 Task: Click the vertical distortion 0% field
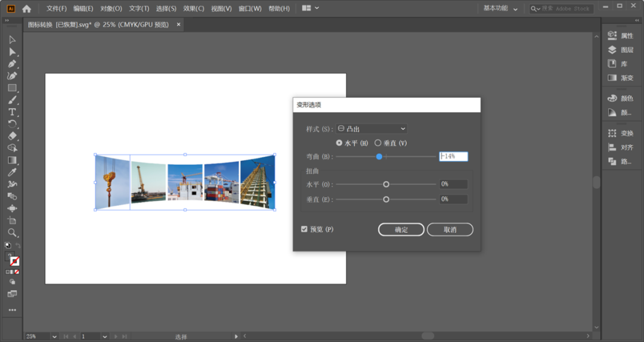453,199
